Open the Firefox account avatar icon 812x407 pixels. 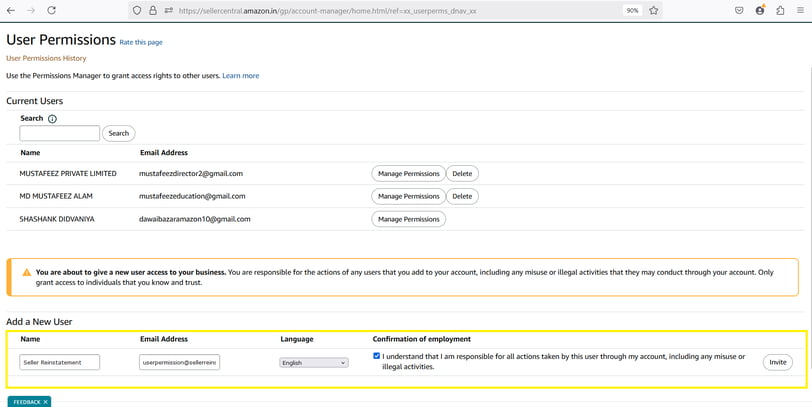tap(760, 10)
